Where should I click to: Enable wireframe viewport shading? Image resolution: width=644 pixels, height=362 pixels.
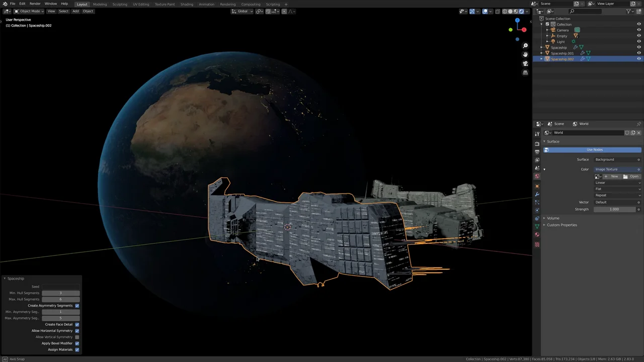(505, 11)
